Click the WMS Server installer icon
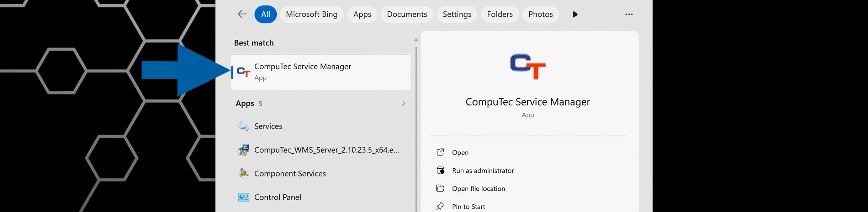The image size is (868, 212). 244,150
